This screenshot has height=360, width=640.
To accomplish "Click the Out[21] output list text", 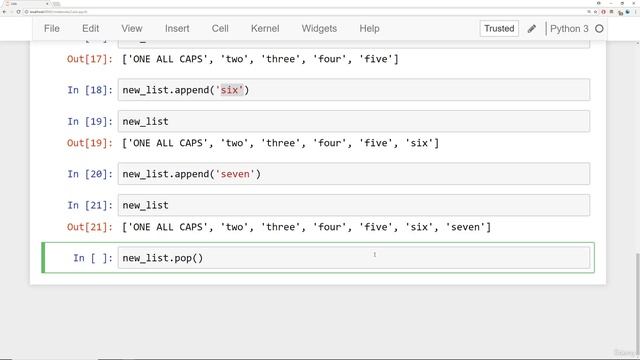I will (x=307, y=227).
